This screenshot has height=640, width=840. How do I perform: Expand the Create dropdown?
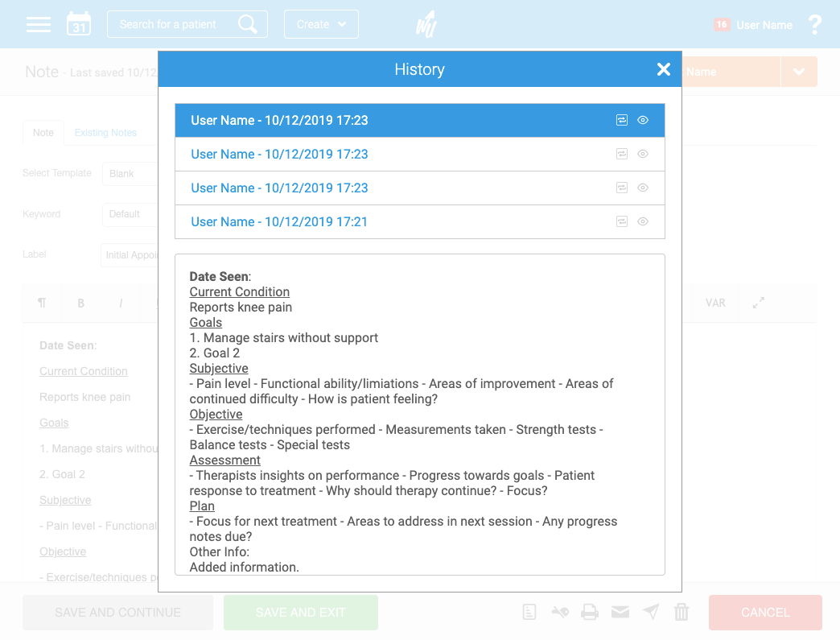coord(321,24)
